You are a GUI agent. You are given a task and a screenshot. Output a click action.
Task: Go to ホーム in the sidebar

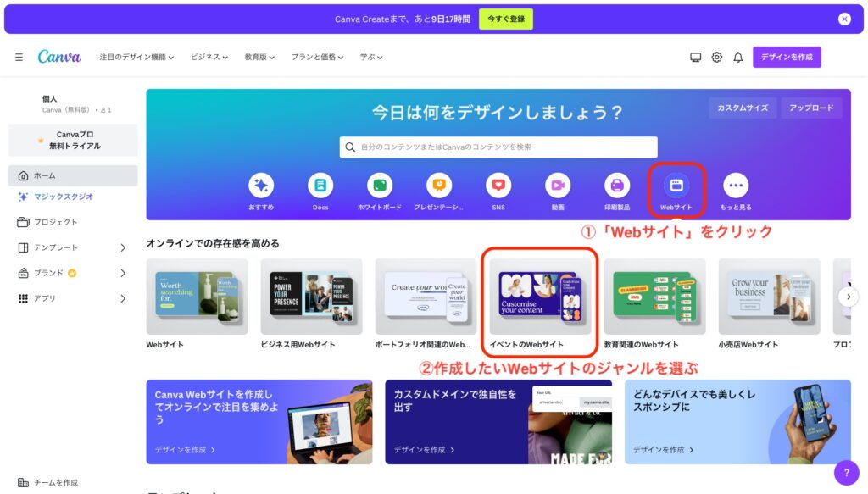click(73, 175)
